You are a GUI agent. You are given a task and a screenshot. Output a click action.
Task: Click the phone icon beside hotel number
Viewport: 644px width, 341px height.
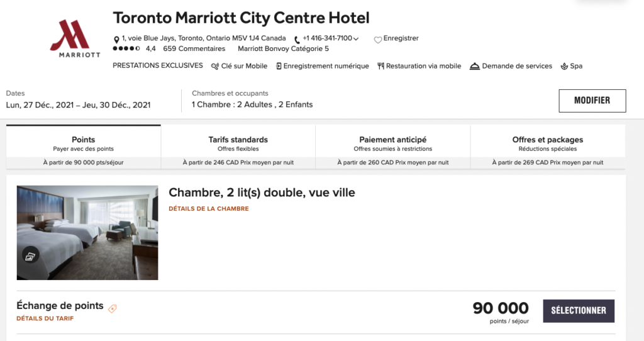coord(297,40)
